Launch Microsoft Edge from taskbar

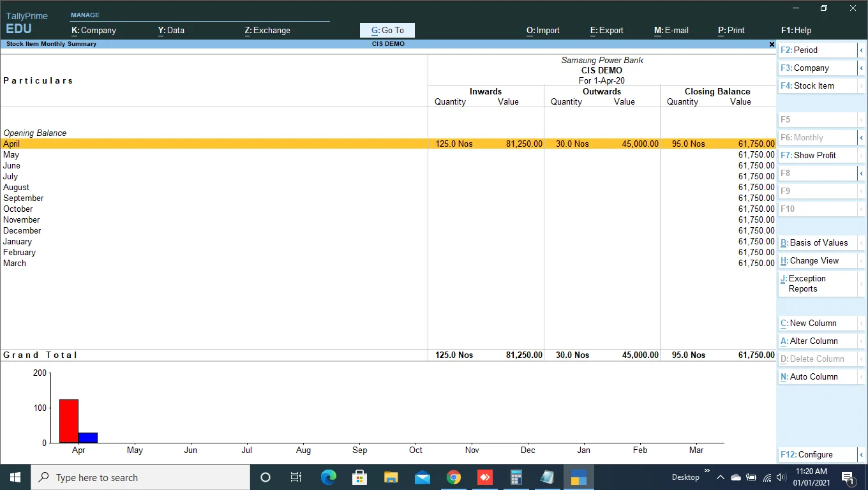click(328, 477)
